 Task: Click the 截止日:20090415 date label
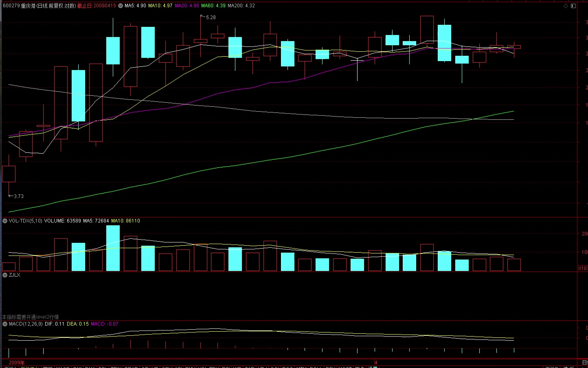pos(97,6)
